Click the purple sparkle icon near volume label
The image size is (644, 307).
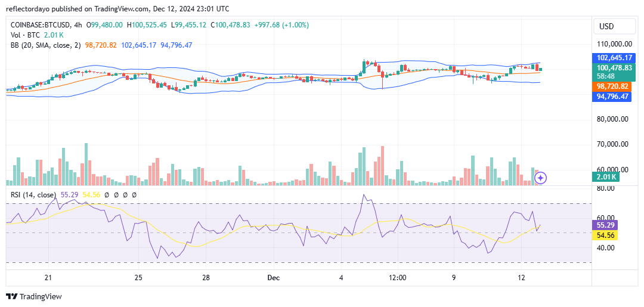click(x=541, y=178)
